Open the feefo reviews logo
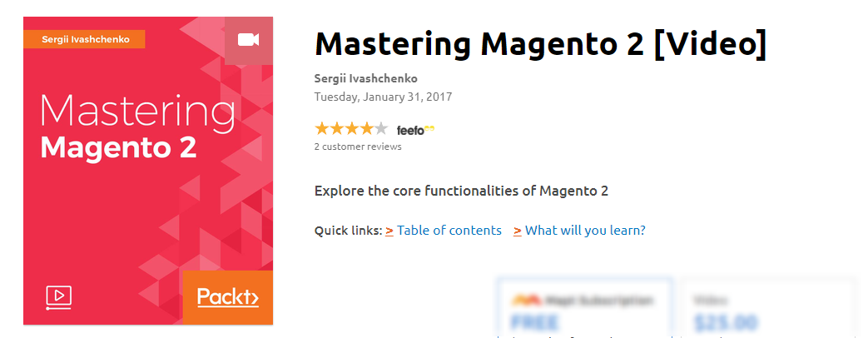The image size is (868, 338). 416,130
